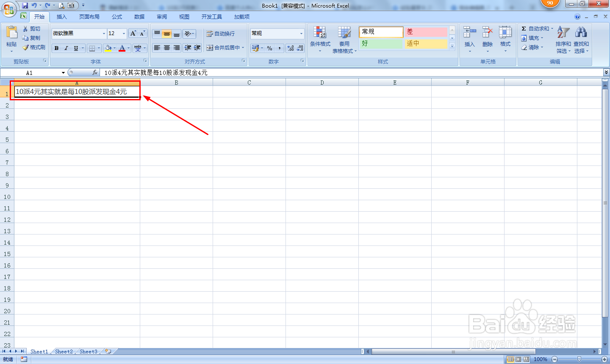Align cell text to the right
The width and height of the screenshot is (610, 364).
click(177, 48)
